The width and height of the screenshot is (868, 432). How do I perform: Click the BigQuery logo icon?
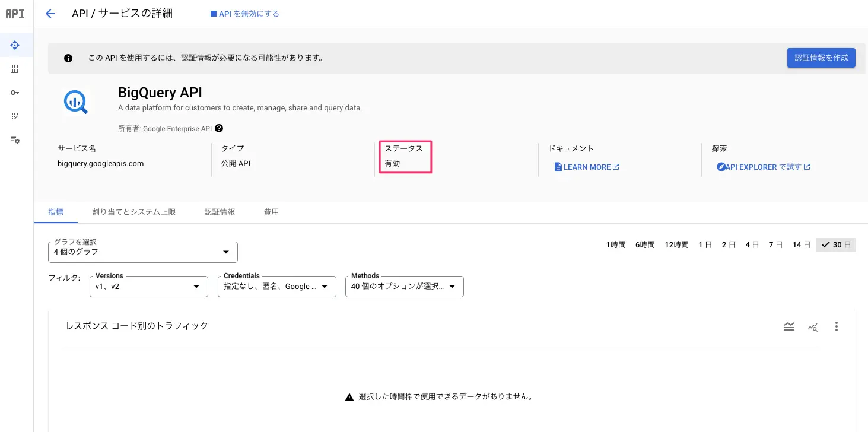(76, 101)
